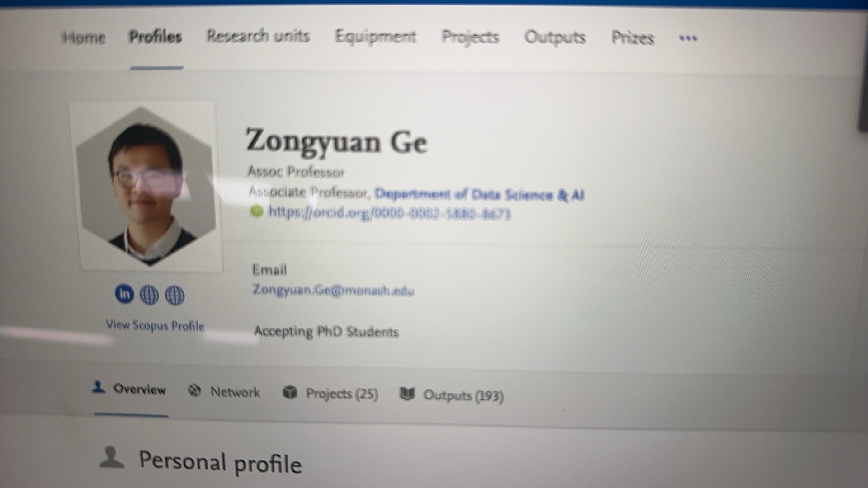Select the Prizes menu item
Viewport: 868px width, 488px height.
[x=632, y=38]
